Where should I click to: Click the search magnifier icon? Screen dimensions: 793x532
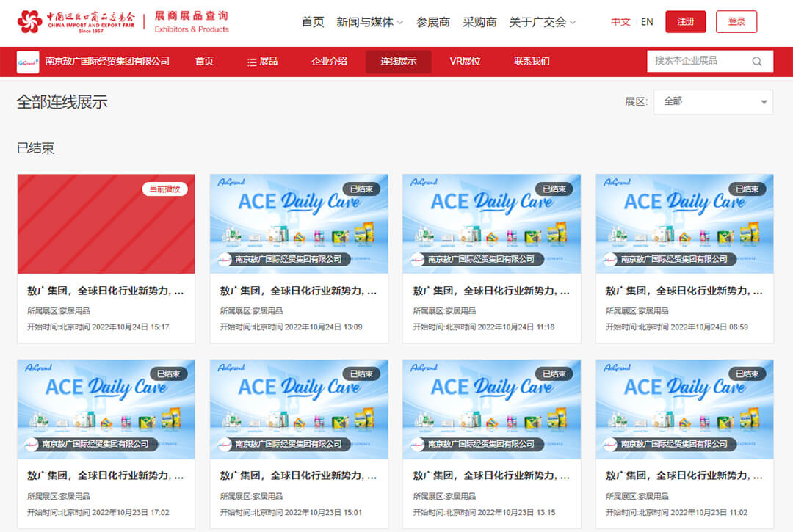tap(756, 61)
